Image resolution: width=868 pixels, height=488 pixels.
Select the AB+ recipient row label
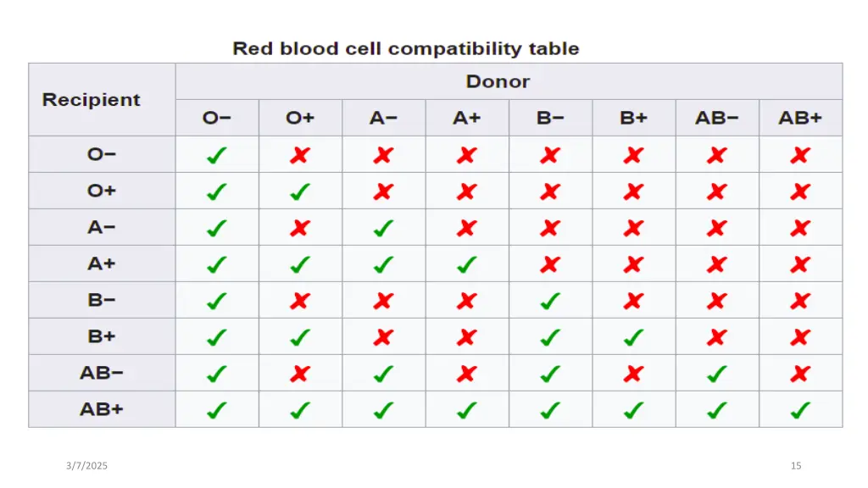tap(102, 409)
